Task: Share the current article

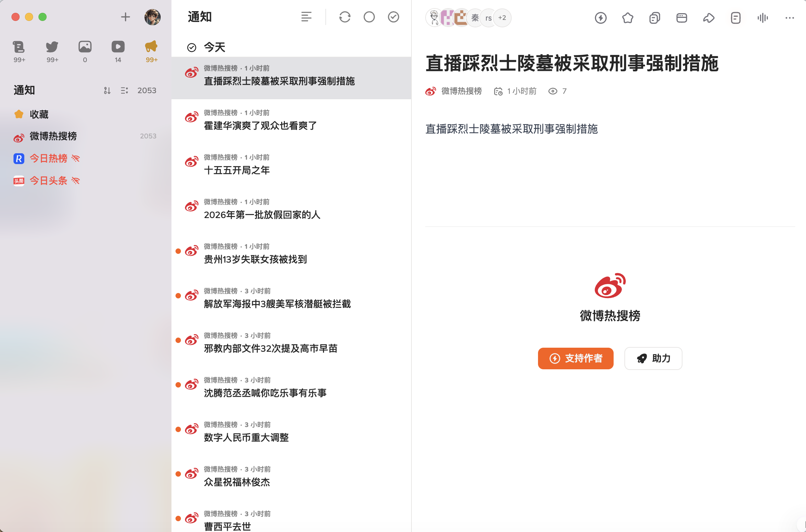Action: pos(708,18)
